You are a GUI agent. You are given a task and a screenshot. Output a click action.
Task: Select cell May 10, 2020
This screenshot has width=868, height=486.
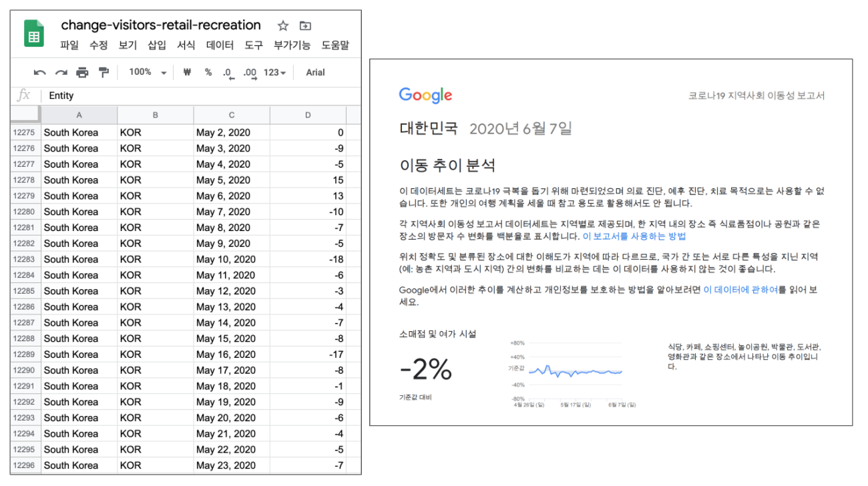232,259
